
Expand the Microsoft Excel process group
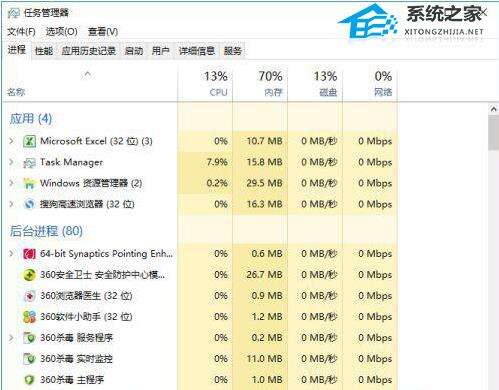12,141
